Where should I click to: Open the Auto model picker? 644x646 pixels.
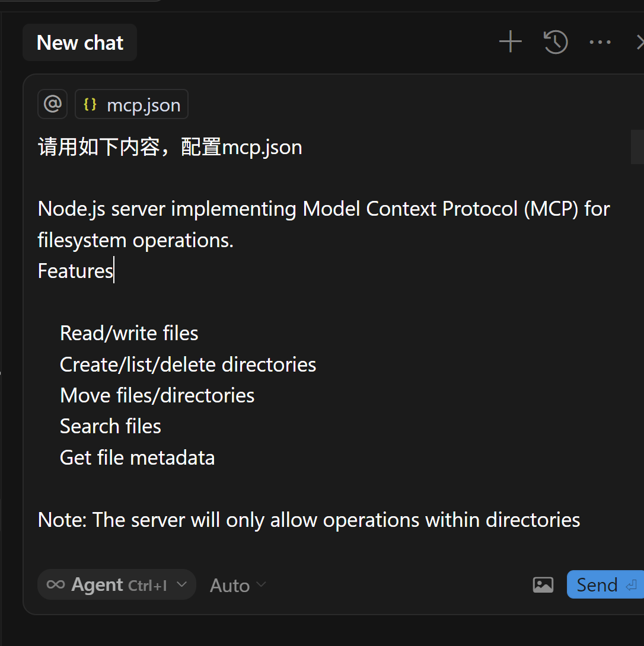click(237, 585)
